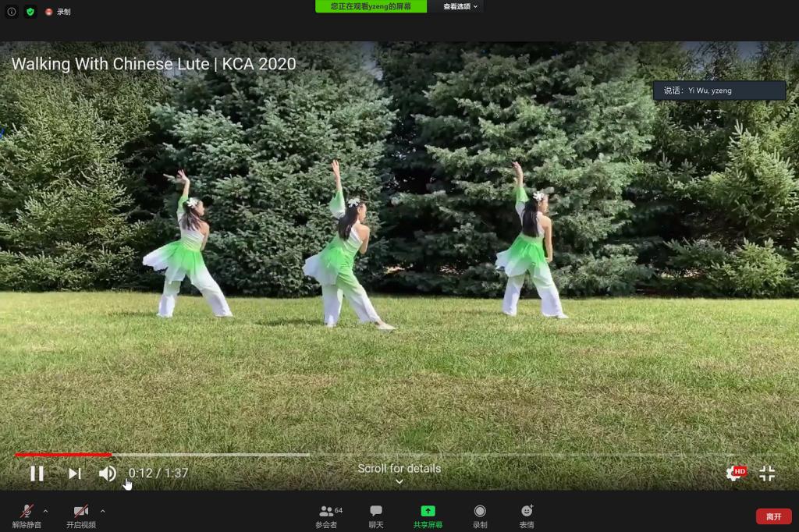This screenshot has width=799, height=532.
Task: Click the video title Walking With Chinese Lute
Action: [x=154, y=64]
